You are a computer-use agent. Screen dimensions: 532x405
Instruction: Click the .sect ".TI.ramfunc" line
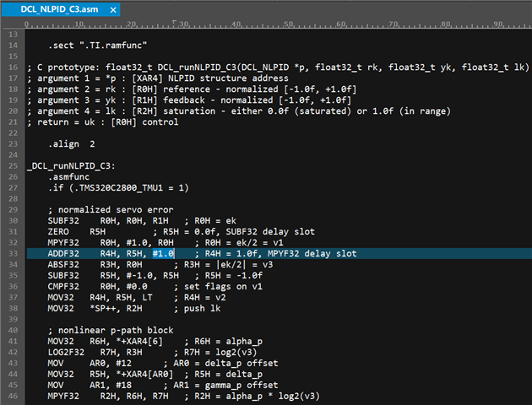coord(98,46)
